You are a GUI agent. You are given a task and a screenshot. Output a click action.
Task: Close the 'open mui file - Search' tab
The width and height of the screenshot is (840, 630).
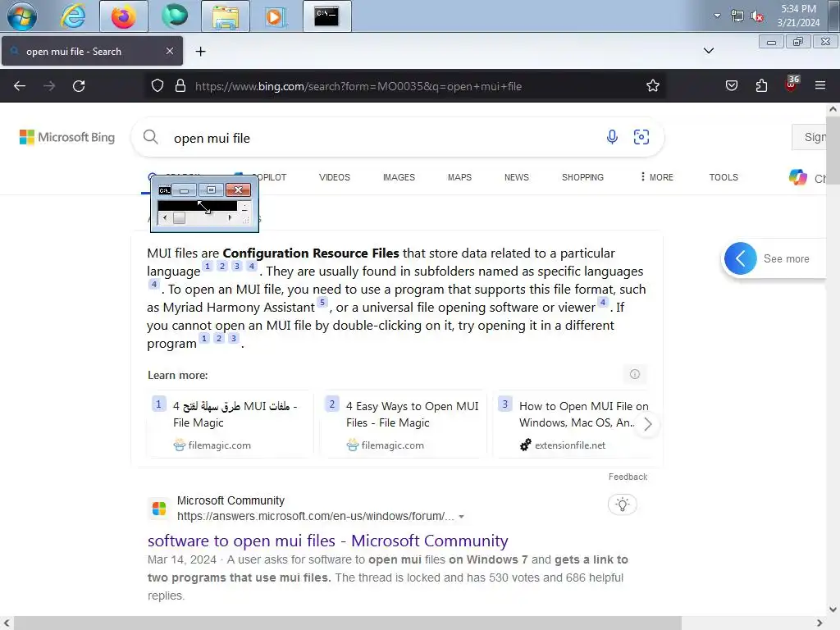pyautogui.click(x=169, y=51)
